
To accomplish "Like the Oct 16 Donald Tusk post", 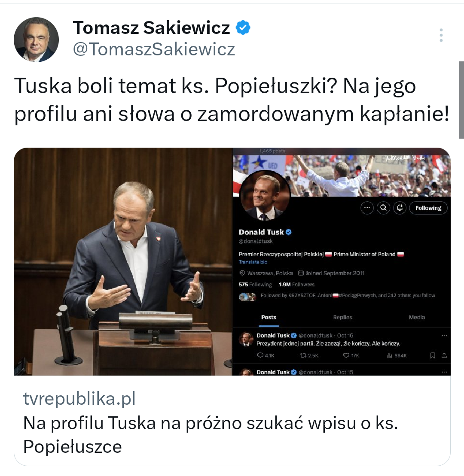I will coord(346,355).
